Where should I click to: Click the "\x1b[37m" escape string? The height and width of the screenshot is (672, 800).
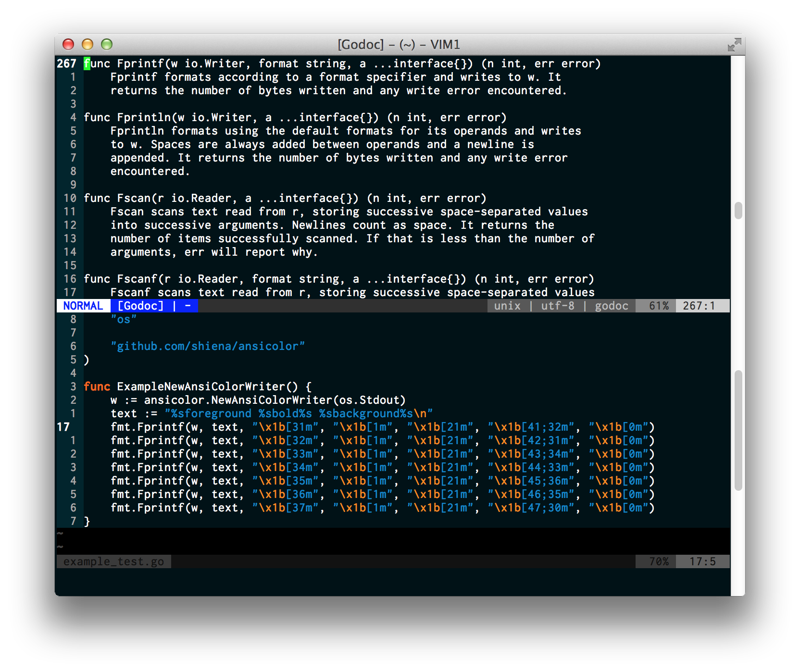(x=285, y=508)
